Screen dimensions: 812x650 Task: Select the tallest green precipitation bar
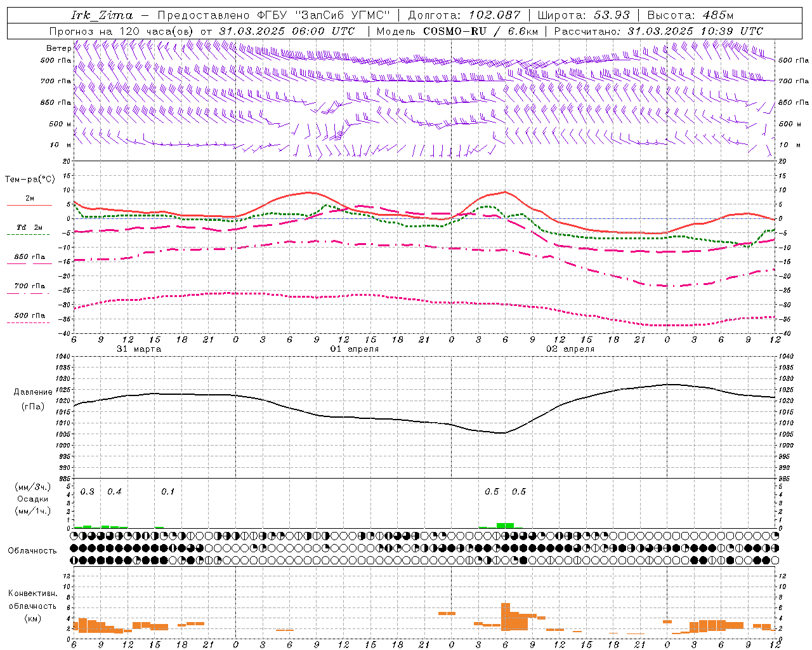505,526
